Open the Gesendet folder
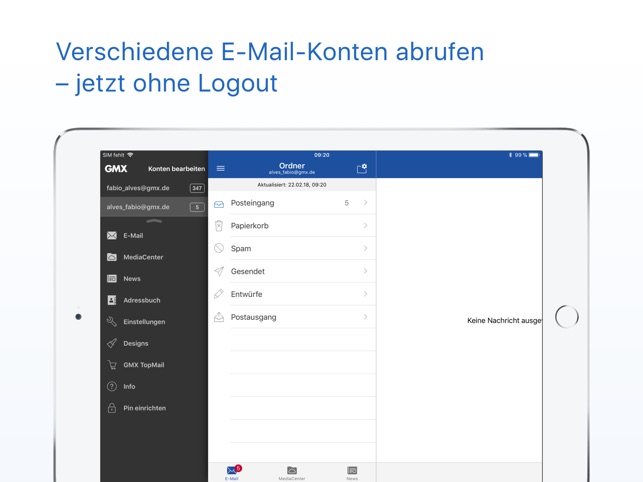The width and height of the screenshot is (643, 482). pos(292,271)
